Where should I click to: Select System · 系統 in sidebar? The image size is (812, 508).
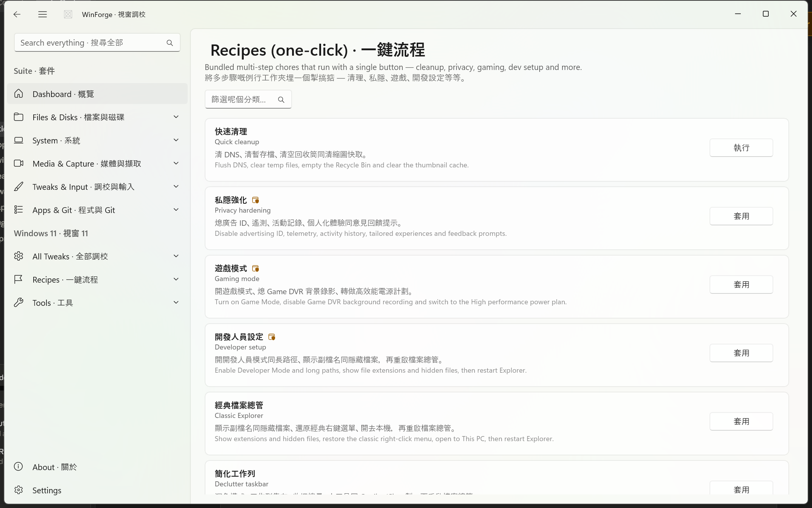tap(97, 140)
